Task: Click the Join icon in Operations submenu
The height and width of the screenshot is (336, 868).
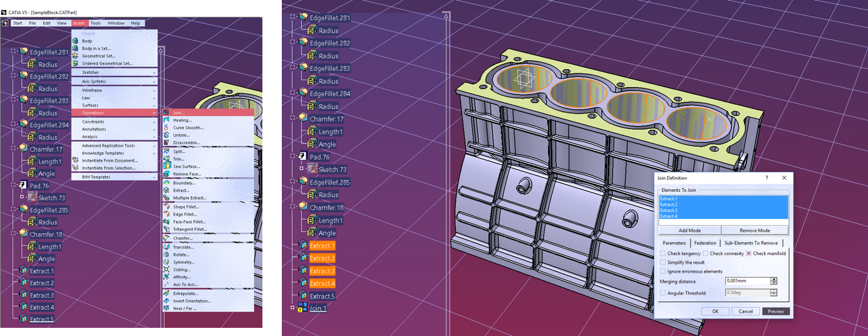Action: (x=167, y=113)
